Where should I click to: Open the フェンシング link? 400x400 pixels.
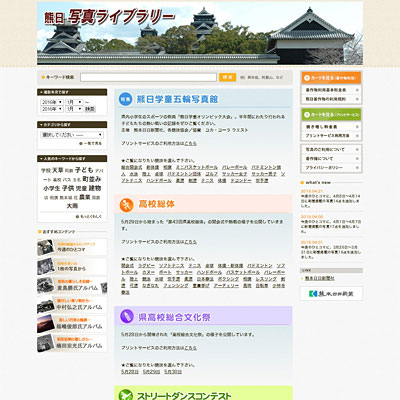[176, 286]
